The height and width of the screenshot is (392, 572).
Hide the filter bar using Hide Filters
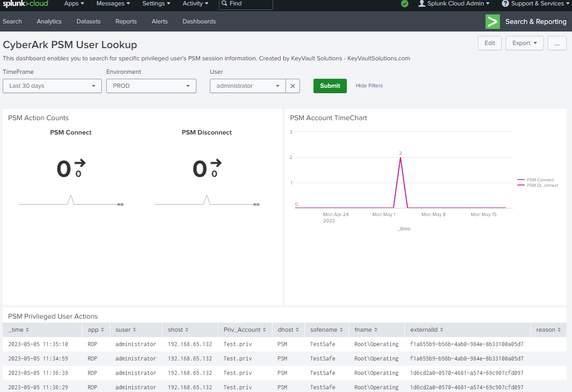pyautogui.click(x=369, y=86)
